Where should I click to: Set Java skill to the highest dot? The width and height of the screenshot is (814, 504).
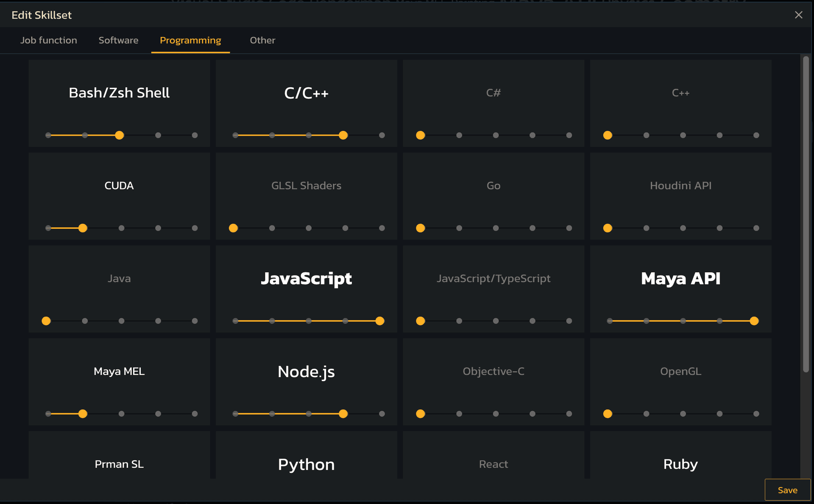coord(195,321)
